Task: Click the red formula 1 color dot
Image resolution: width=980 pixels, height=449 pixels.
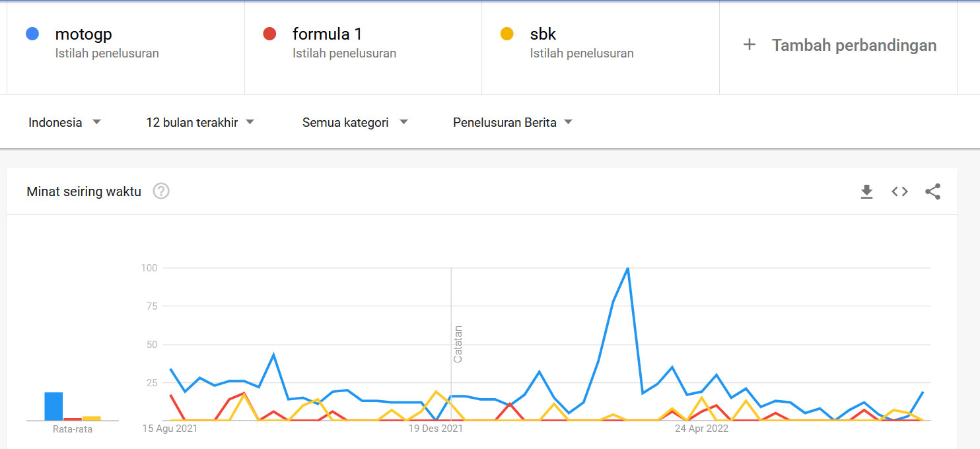Action: point(269,34)
